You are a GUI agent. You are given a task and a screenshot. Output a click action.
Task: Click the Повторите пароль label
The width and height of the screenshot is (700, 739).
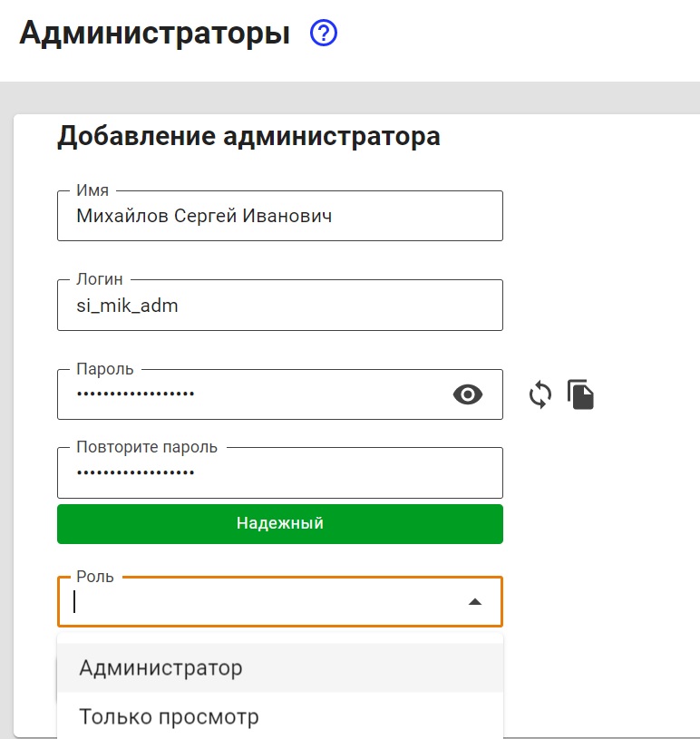click(147, 447)
